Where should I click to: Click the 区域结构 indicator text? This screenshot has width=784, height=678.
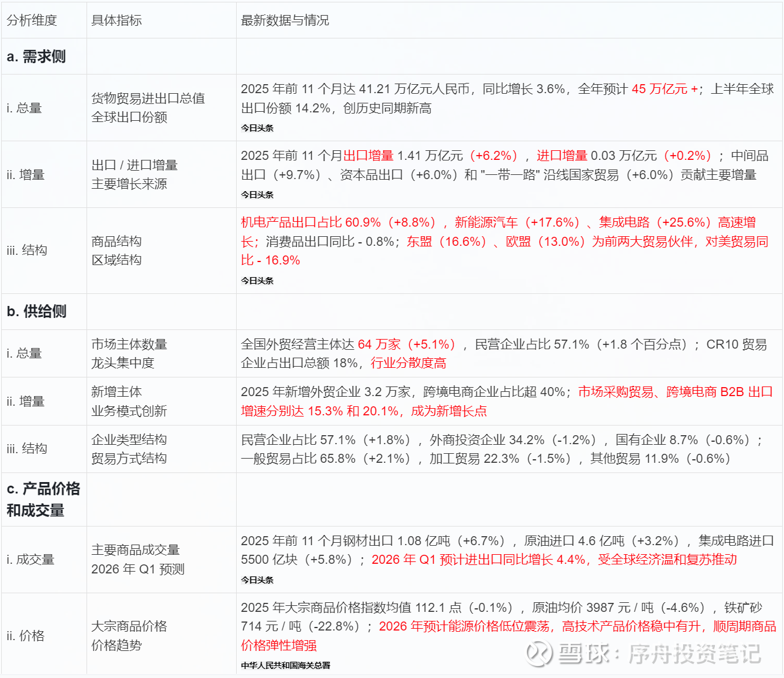tap(117, 260)
